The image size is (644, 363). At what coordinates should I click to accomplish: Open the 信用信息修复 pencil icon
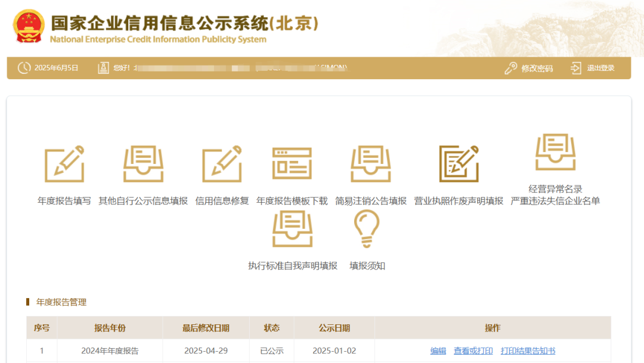[x=222, y=164]
